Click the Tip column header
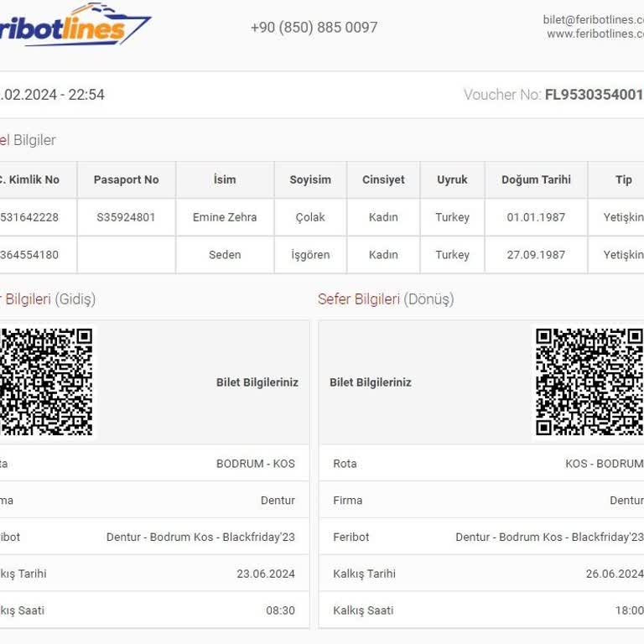Viewport: 644px width, 644px height. pos(624,179)
